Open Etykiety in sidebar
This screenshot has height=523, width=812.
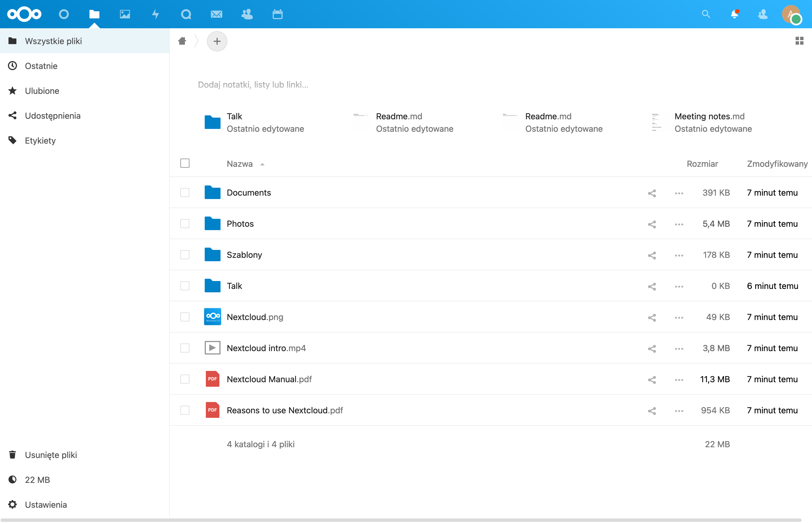click(85, 140)
